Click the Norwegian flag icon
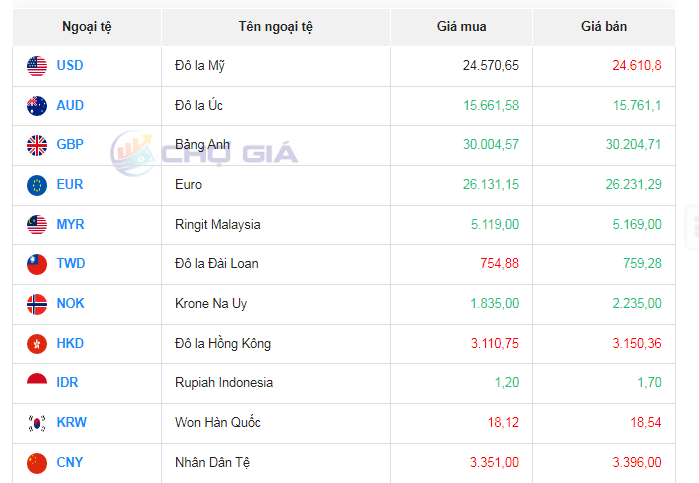 pyautogui.click(x=37, y=304)
